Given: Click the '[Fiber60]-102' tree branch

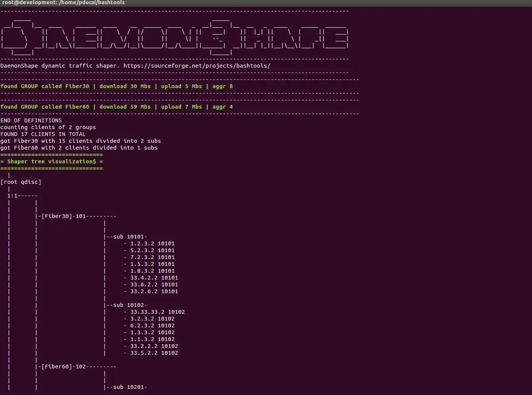Looking at the screenshot, I should pyautogui.click(x=63, y=367).
